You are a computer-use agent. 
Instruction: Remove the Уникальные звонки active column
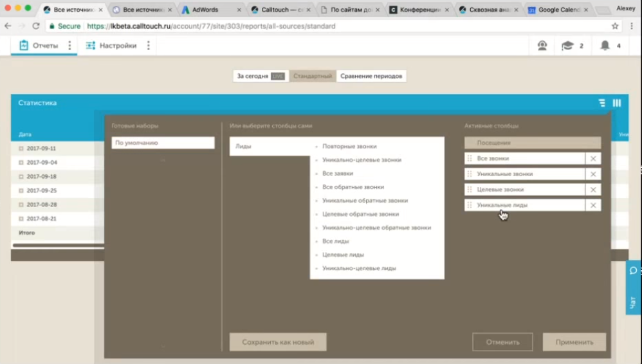coord(593,174)
